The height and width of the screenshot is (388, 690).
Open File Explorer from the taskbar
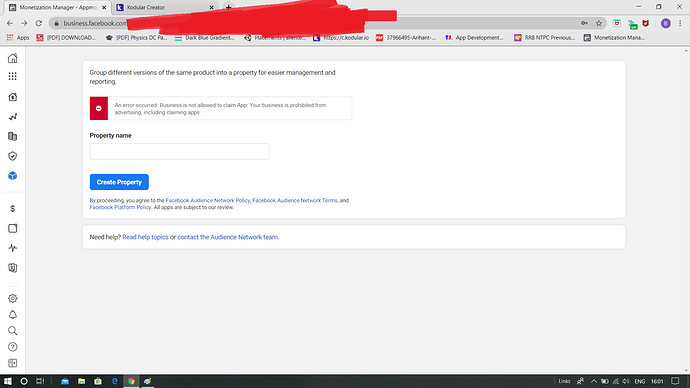(x=81, y=381)
